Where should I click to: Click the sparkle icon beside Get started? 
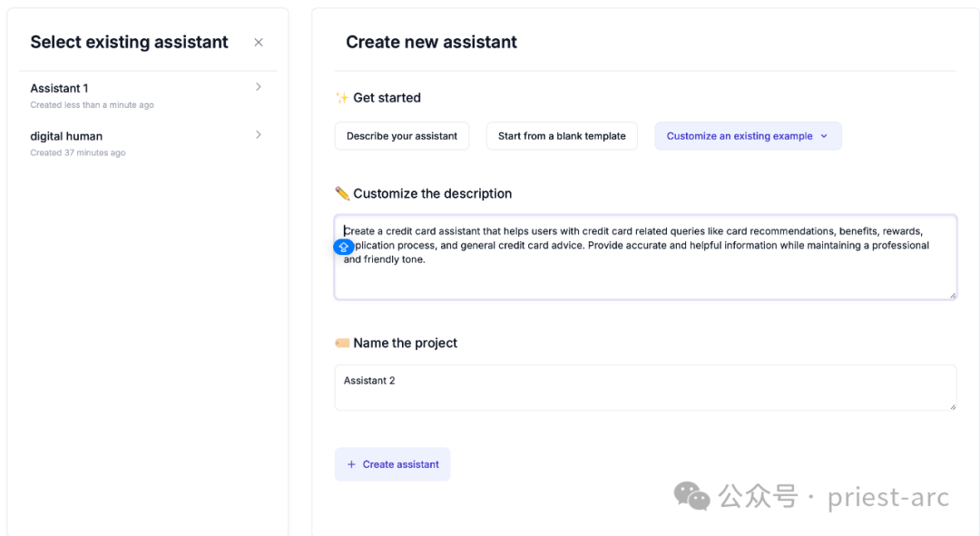pyautogui.click(x=341, y=98)
